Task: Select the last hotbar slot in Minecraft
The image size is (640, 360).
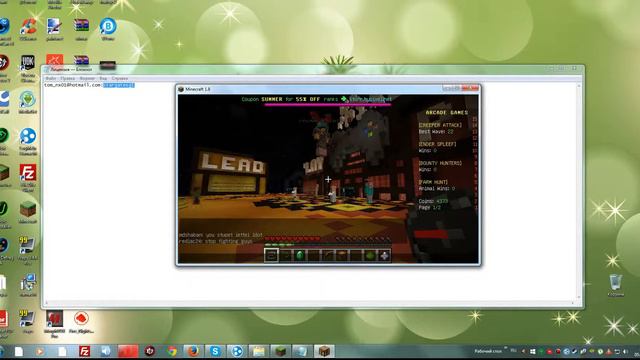Action: click(384, 256)
